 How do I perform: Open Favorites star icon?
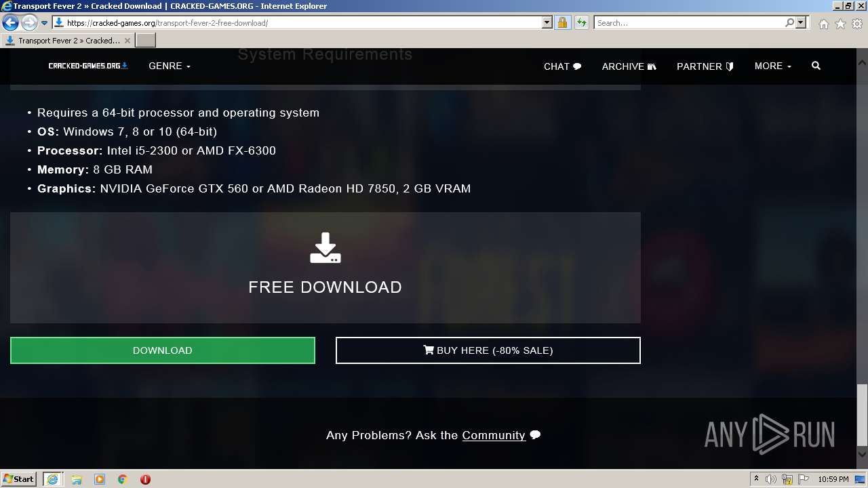tap(840, 24)
